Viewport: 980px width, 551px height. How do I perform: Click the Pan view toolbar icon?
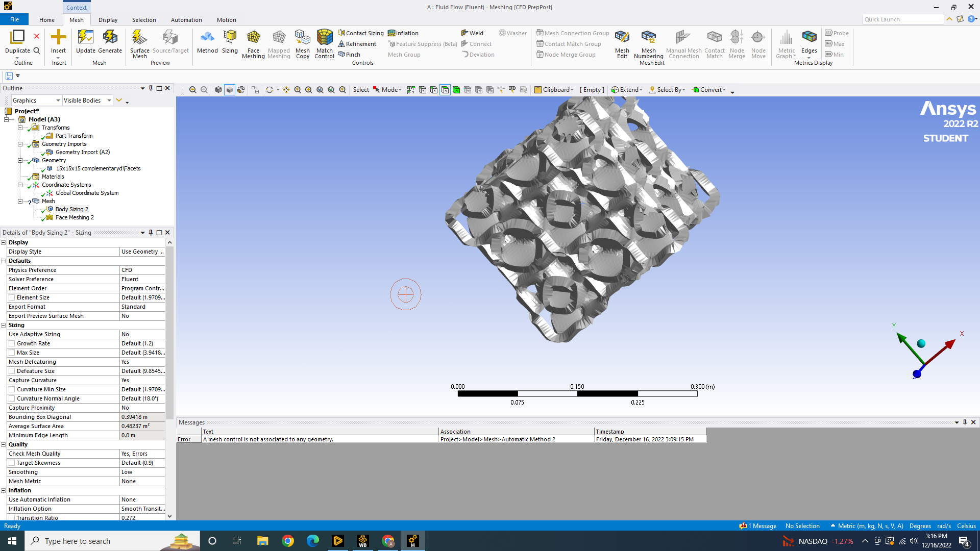[286, 90]
